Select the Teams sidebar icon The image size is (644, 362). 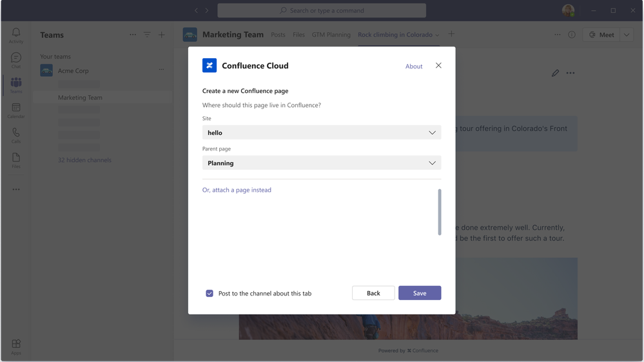[16, 85]
